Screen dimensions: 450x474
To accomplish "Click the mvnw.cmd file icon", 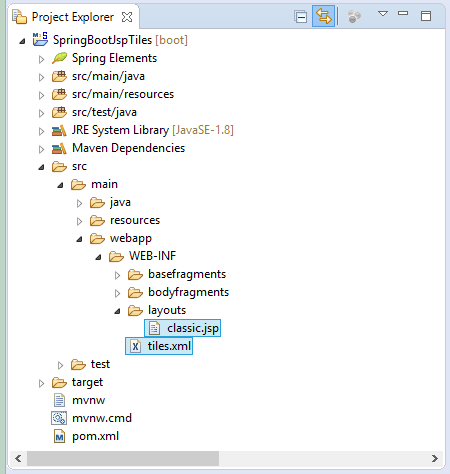I will (59, 418).
